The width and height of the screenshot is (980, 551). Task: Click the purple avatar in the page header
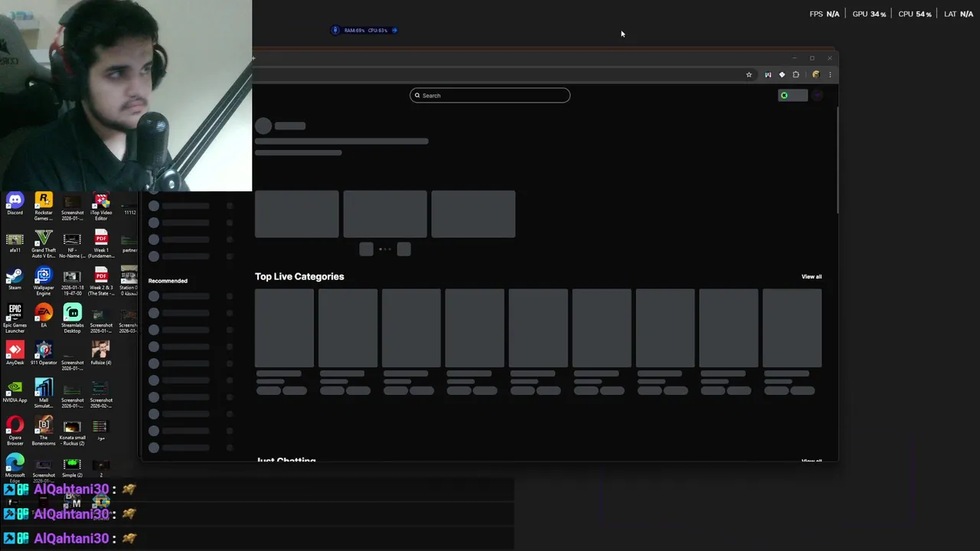tap(817, 96)
